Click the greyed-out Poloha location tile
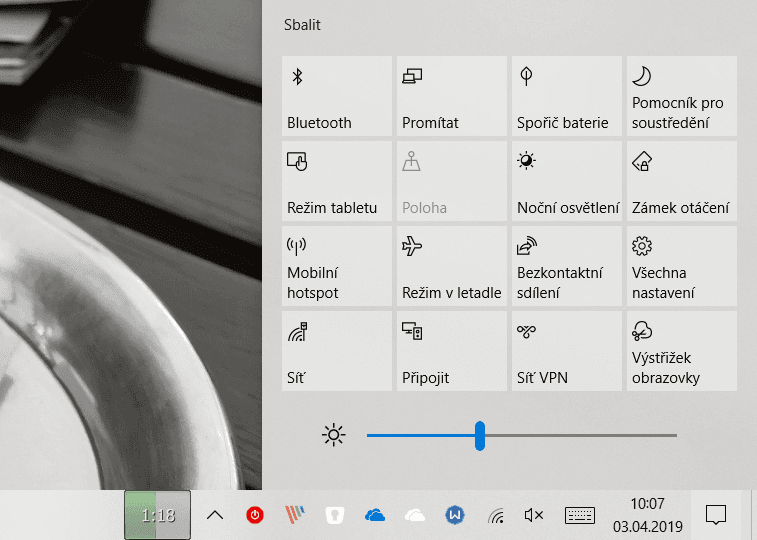The width and height of the screenshot is (757, 540). click(x=451, y=181)
